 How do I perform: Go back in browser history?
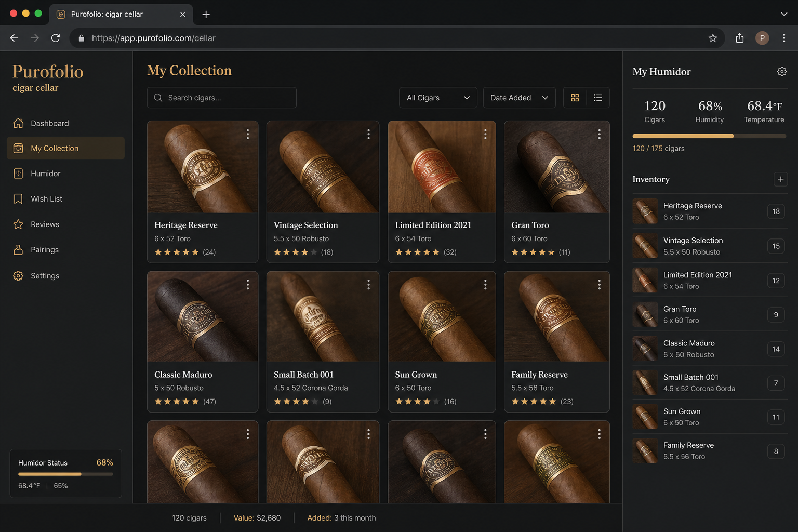14,38
